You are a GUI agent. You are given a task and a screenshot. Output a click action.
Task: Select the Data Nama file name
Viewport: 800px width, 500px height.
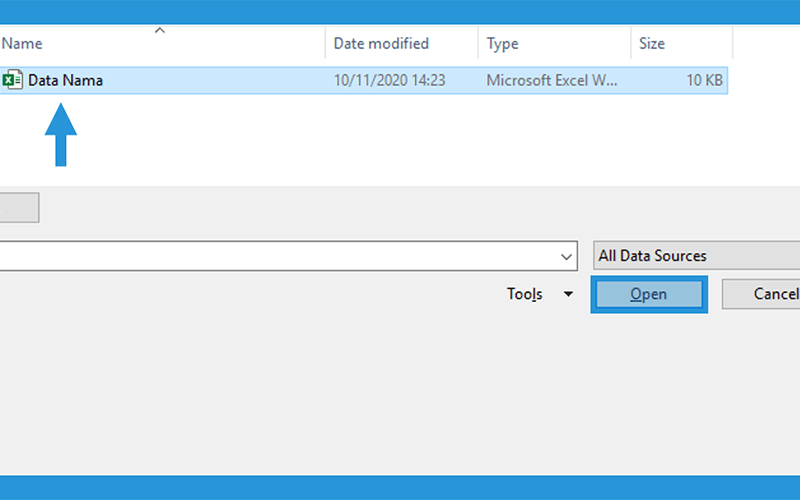(65, 80)
